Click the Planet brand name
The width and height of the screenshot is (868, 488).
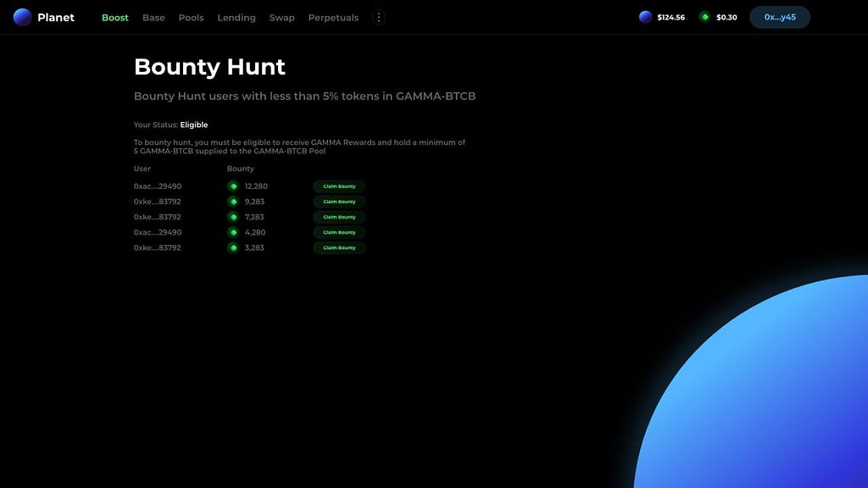point(56,18)
